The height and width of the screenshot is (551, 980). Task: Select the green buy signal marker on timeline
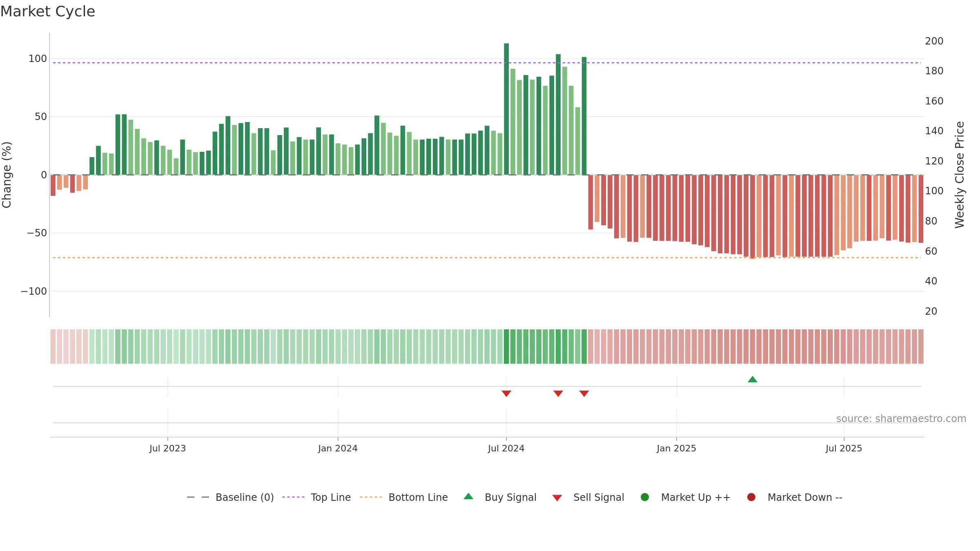tap(753, 379)
